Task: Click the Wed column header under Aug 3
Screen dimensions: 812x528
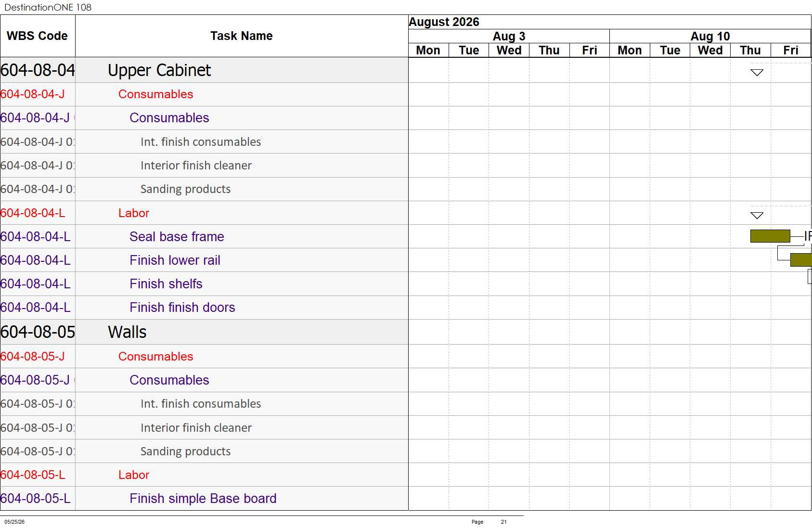Action: coord(509,50)
